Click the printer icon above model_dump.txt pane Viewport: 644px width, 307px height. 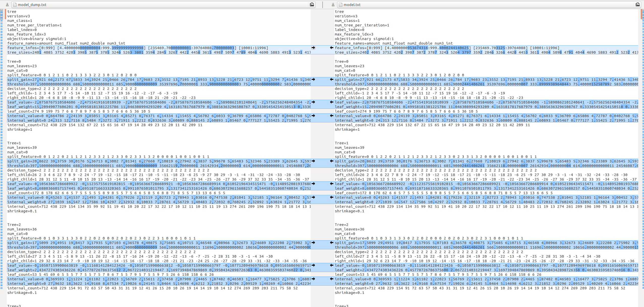pos(311,4)
